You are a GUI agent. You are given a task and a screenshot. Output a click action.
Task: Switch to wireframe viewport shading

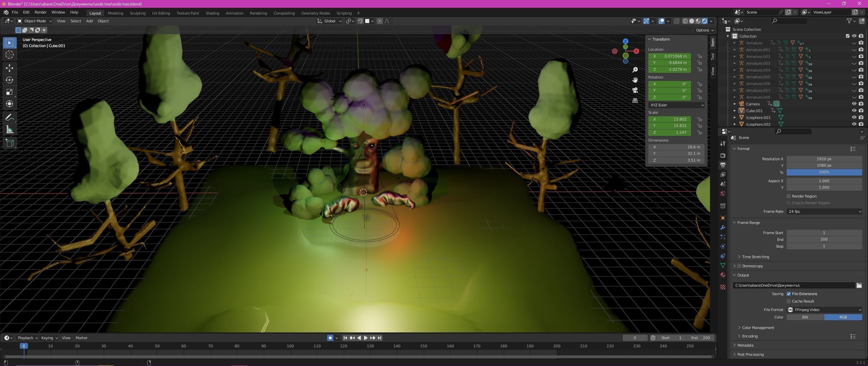685,21
